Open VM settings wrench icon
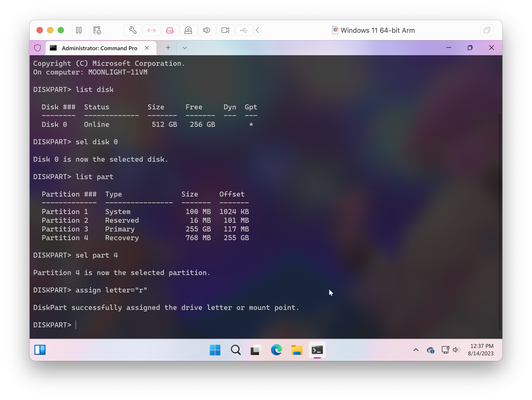The width and height of the screenshot is (532, 400). (x=133, y=30)
